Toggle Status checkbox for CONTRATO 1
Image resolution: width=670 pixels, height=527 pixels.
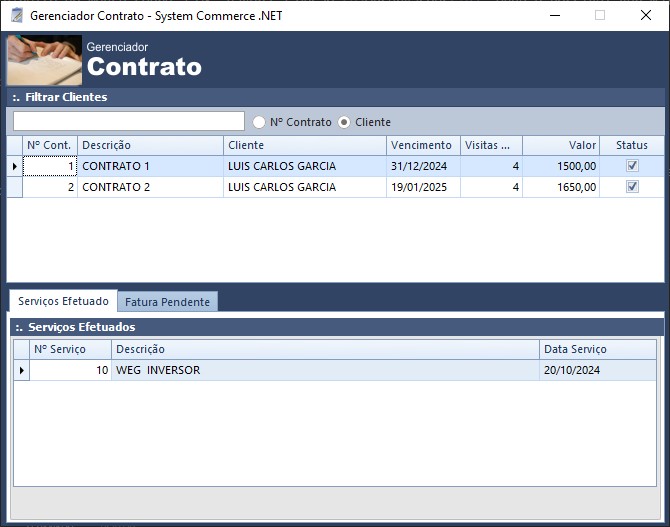(632, 165)
